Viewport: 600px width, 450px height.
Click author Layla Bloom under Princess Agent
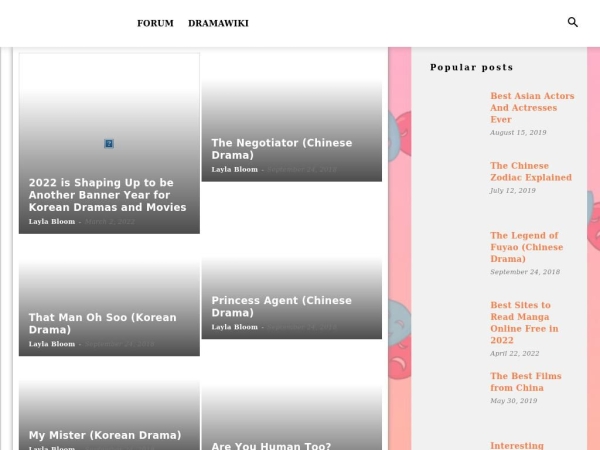235,327
